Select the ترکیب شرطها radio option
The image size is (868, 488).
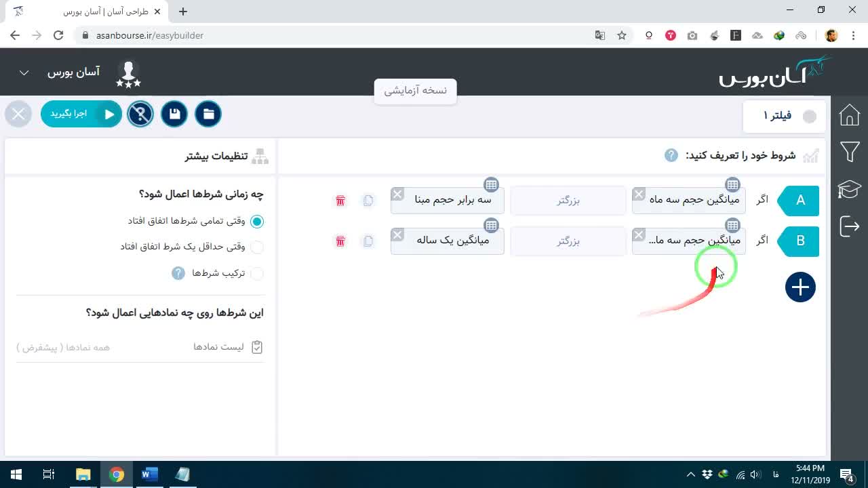click(x=256, y=274)
